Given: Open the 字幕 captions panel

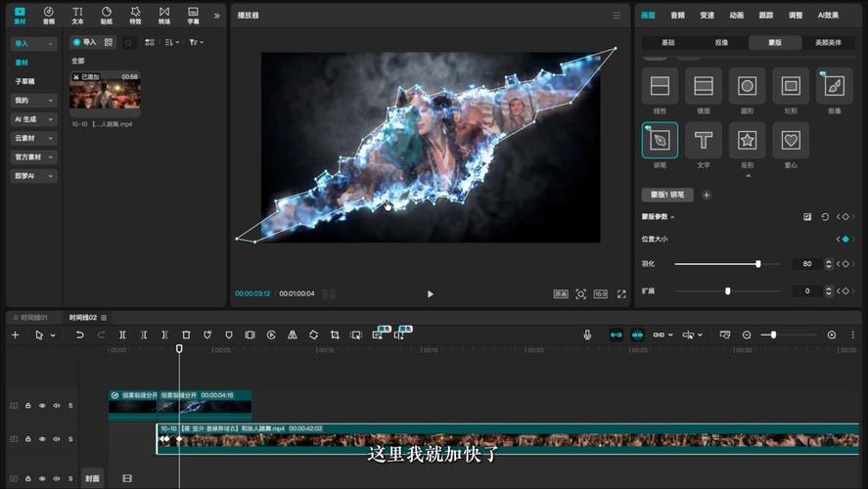Looking at the screenshot, I should [193, 16].
